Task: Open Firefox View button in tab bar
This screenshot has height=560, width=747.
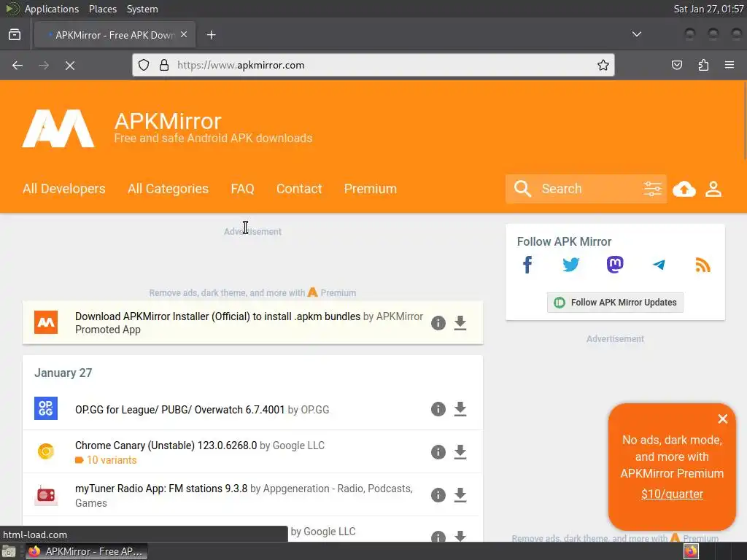Action: tap(15, 35)
